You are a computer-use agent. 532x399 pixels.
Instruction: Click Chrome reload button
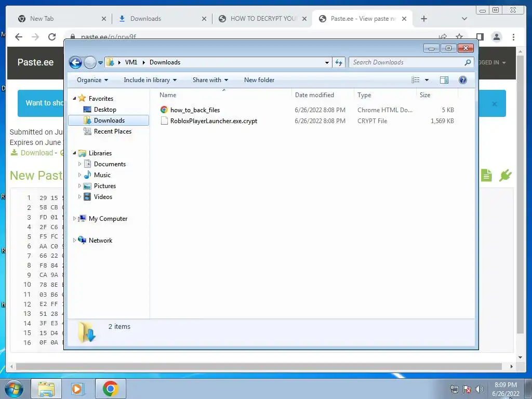pos(52,37)
